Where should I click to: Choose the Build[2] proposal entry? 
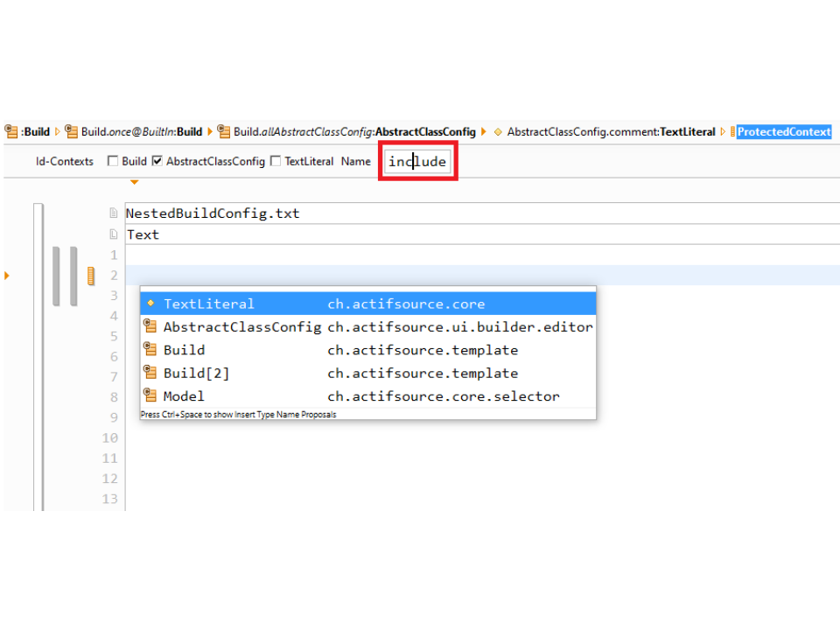(196, 373)
